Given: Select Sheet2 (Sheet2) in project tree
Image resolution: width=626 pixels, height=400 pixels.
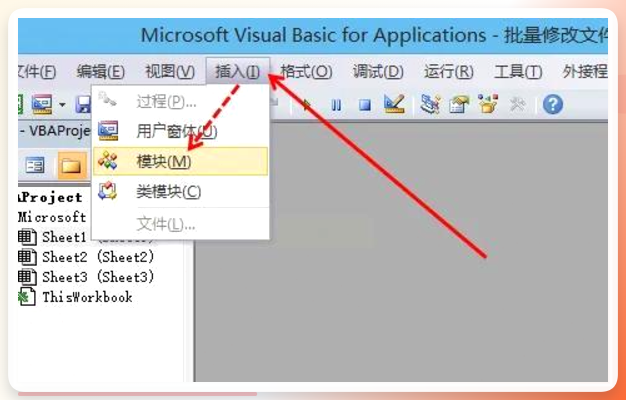Looking at the screenshot, I should point(98,257).
